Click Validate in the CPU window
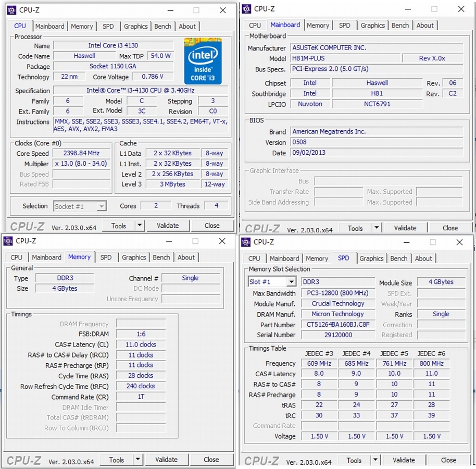This screenshot has width=476, height=469. coord(168,226)
